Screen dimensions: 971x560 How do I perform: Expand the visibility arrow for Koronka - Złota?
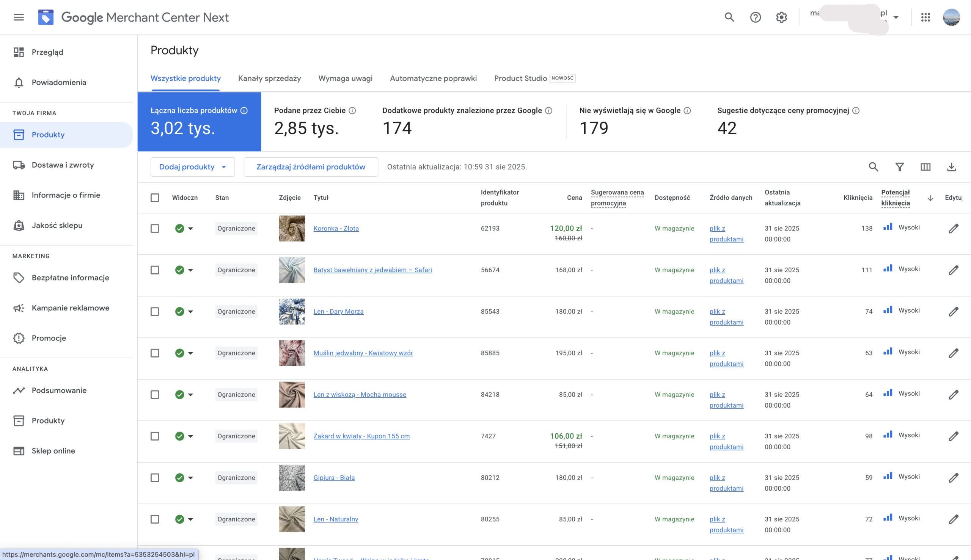coord(190,229)
